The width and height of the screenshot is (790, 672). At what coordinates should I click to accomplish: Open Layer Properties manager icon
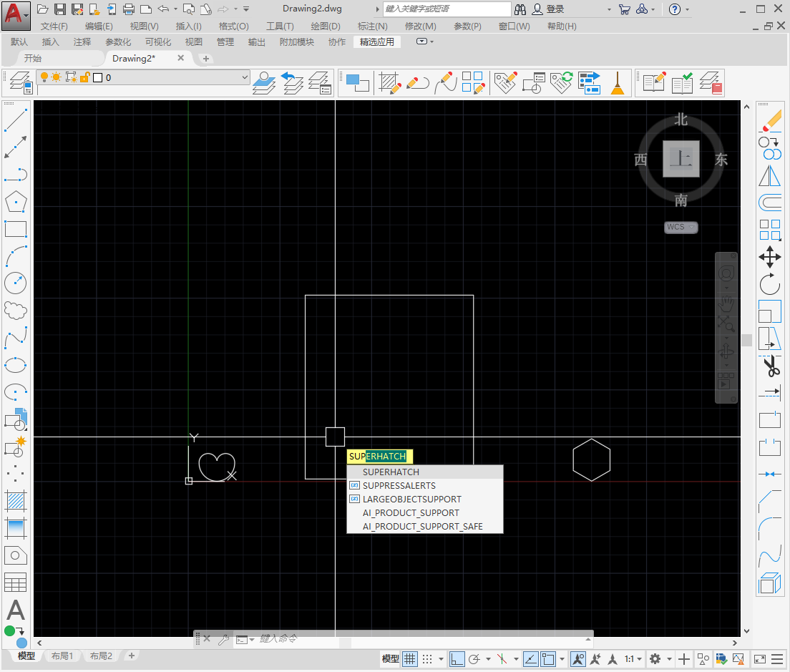21,82
